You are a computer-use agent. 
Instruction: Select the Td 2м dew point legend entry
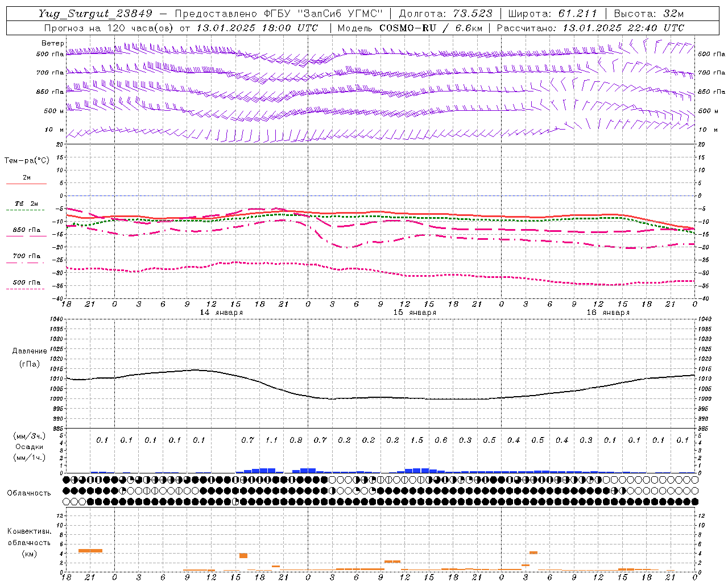[27, 203]
